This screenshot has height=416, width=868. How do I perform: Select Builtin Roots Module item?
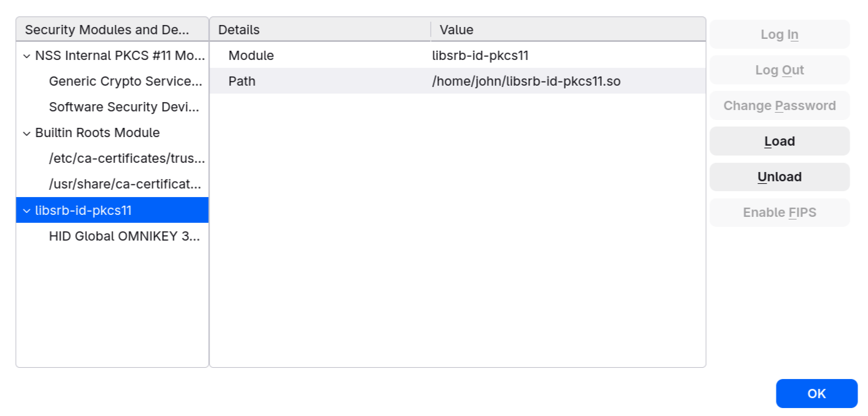point(113,133)
